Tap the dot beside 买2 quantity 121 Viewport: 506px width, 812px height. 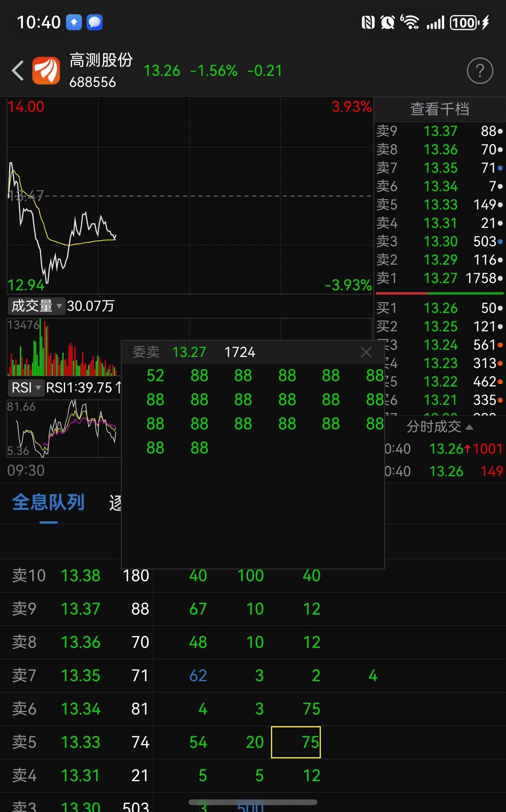point(500,327)
